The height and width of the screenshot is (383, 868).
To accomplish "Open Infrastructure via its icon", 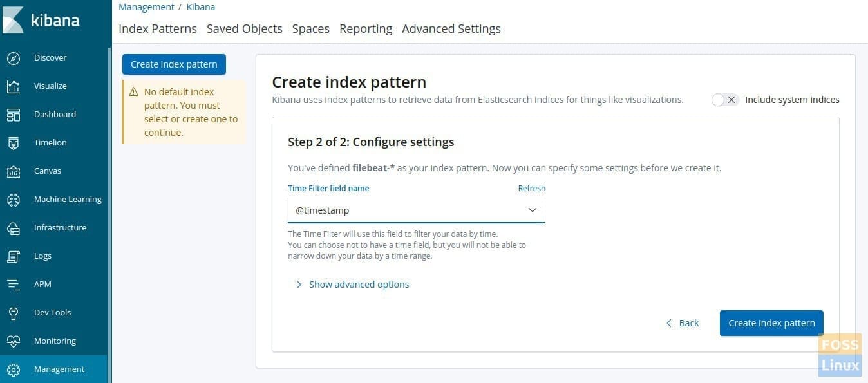I will tap(14, 228).
